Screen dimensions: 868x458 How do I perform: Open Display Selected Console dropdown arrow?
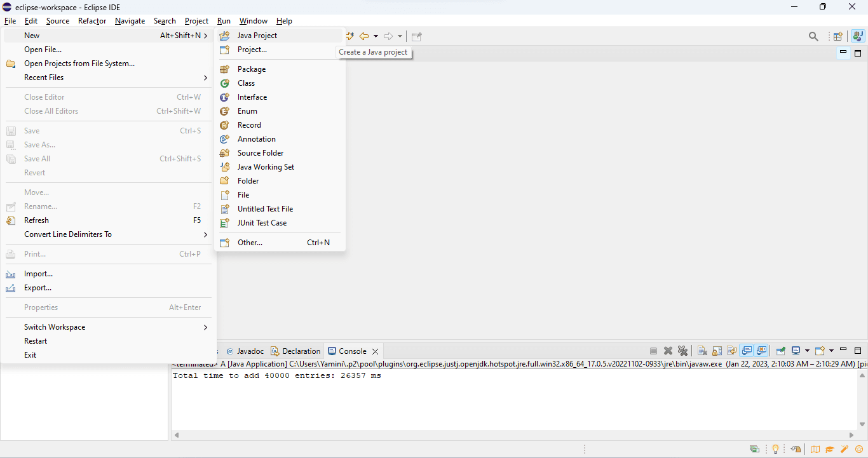pyautogui.click(x=807, y=351)
